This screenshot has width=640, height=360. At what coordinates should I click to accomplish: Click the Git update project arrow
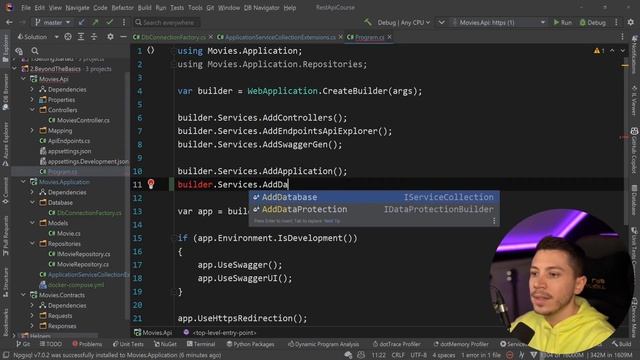pos(82,22)
